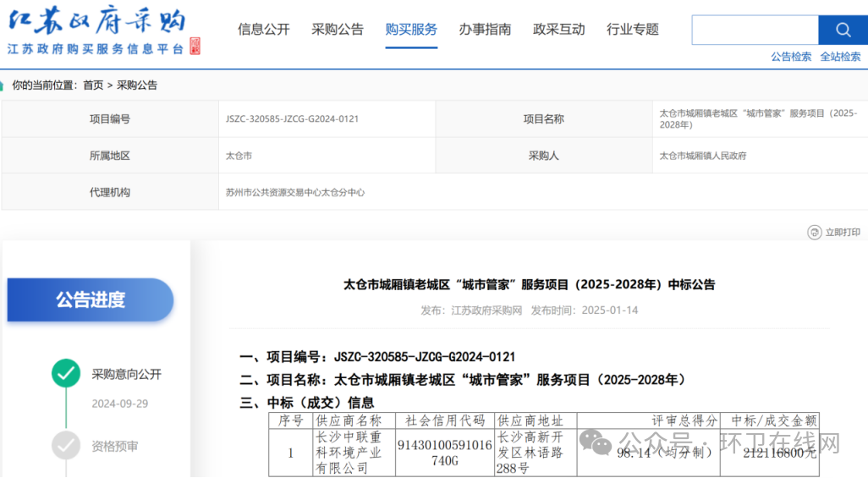The height and width of the screenshot is (478, 868).
Task: Select the 公告检索 search option
Action: click(791, 57)
